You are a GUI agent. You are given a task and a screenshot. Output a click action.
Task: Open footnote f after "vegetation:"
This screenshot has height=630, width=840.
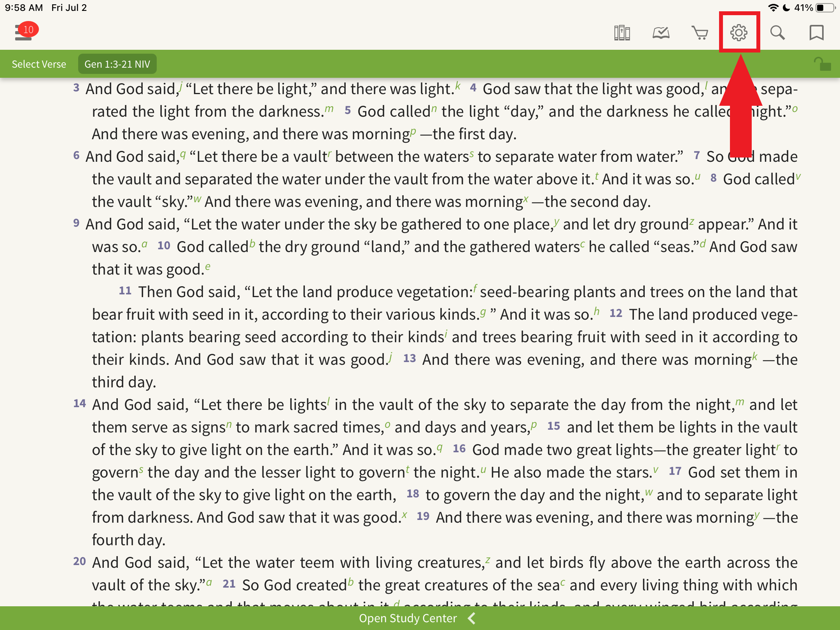coord(475,289)
